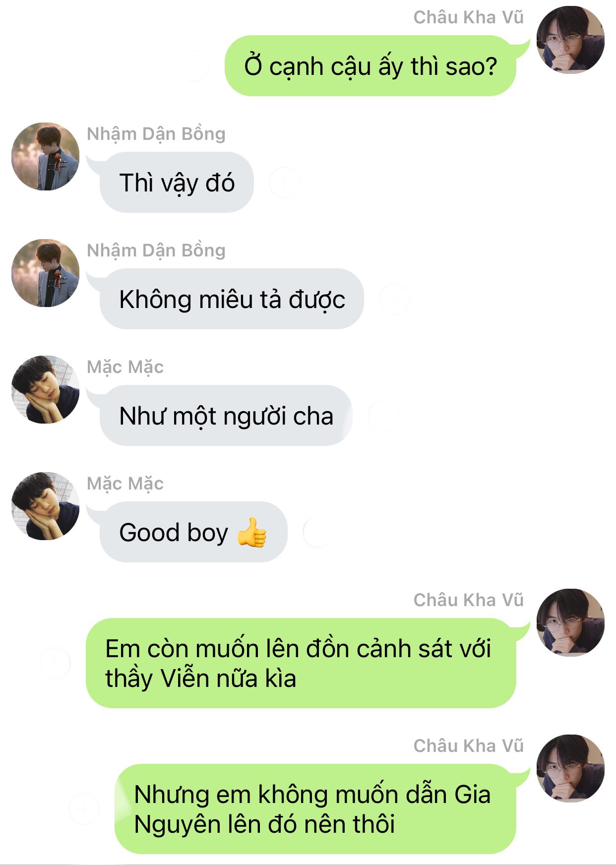The width and height of the screenshot is (616, 865).
Task: Select the 'Nhưng em không muốn dẫn Gia Nguyên' bubble
Action: pos(315,809)
